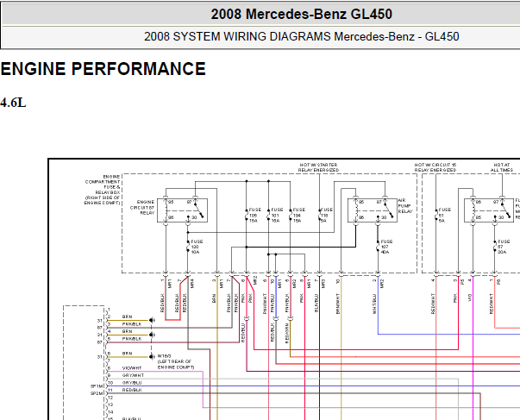
Task: Click the vertical RED/BLU wire label
Action: point(243,332)
